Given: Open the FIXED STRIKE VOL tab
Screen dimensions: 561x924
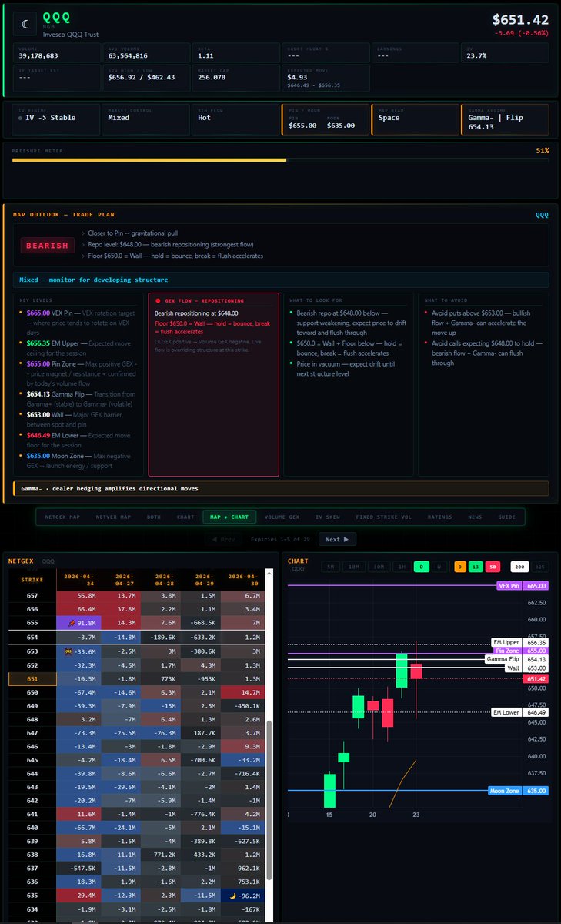Looking at the screenshot, I should coord(383,517).
